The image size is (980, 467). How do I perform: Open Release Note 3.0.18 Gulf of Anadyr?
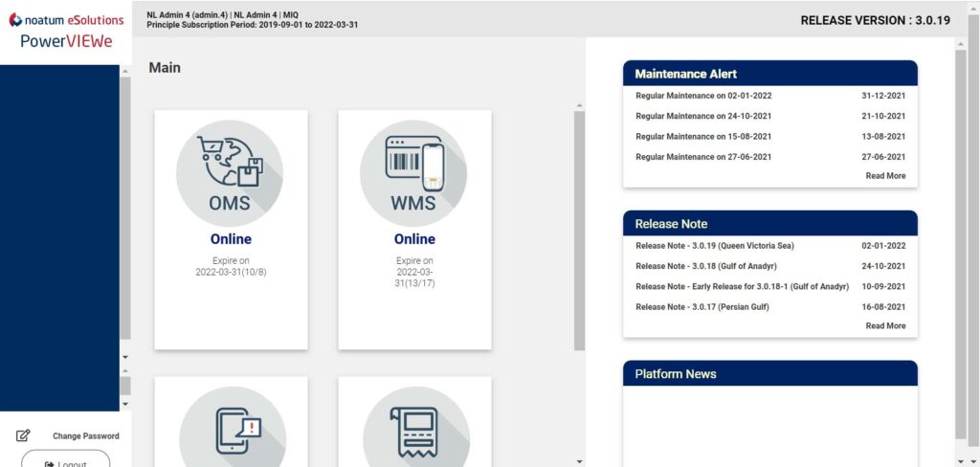pyautogui.click(x=708, y=266)
